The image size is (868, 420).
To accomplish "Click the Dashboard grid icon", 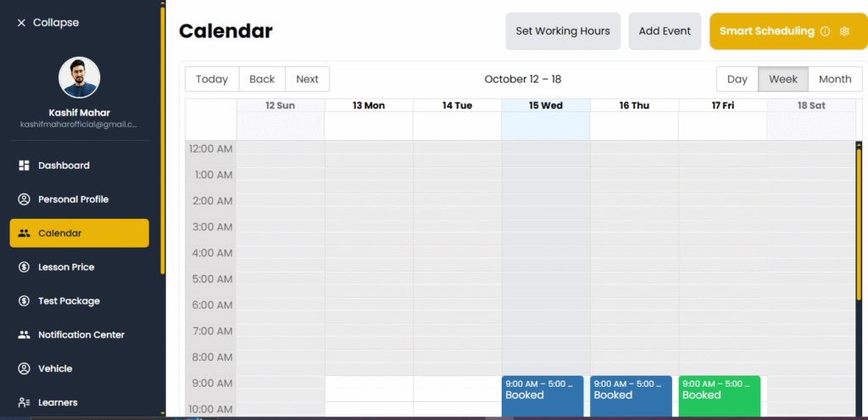I will click(24, 165).
